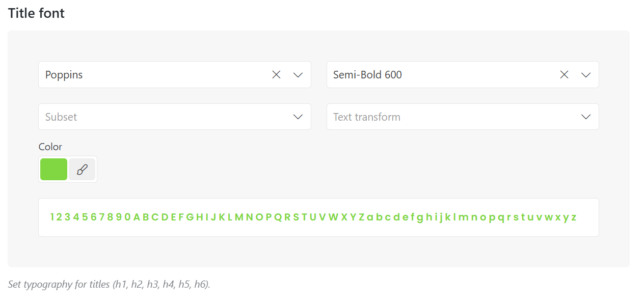
Task: Click the Text transform dropdown chevron
Action: [586, 117]
